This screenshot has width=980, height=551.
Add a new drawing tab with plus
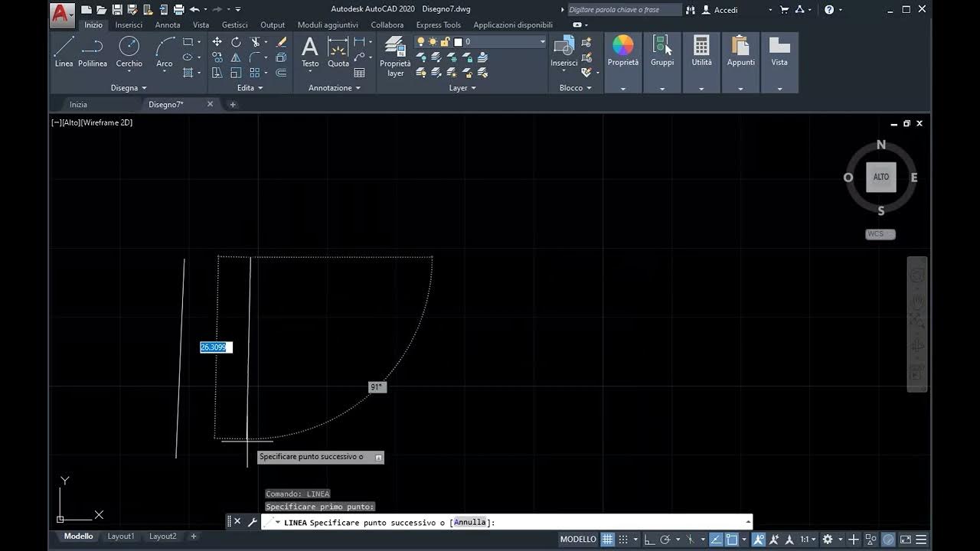pos(233,105)
